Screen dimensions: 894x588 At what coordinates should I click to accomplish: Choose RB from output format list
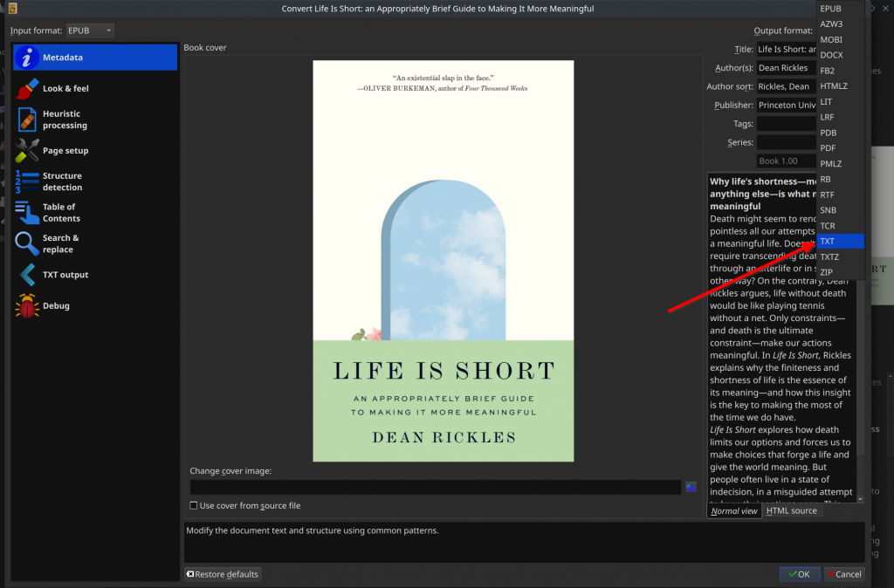pyautogui.click(x=840, y=179)
